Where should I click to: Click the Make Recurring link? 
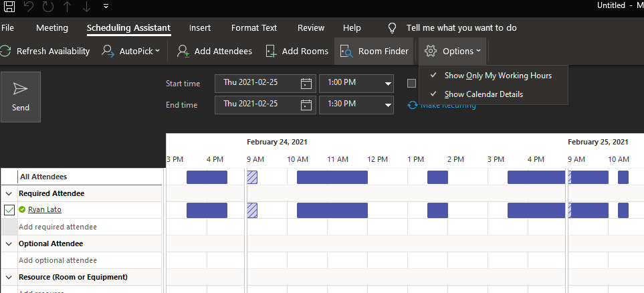pos(441,105)
